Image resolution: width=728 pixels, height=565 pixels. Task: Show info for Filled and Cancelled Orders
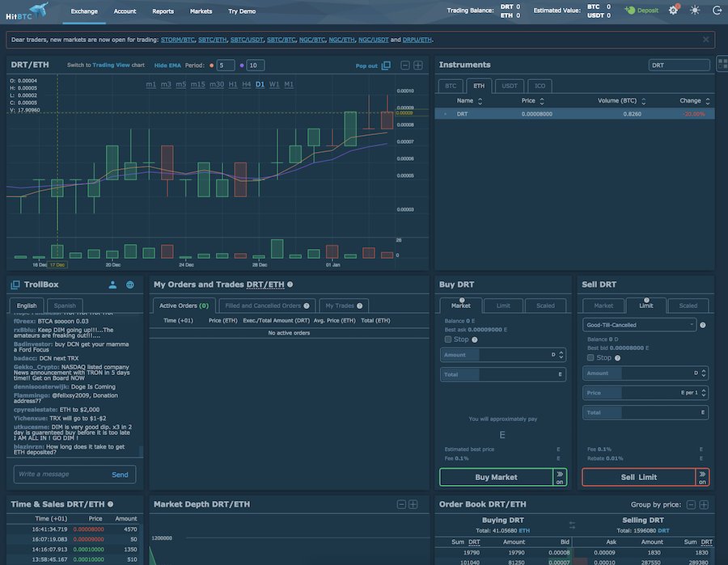tap(307, 306)
